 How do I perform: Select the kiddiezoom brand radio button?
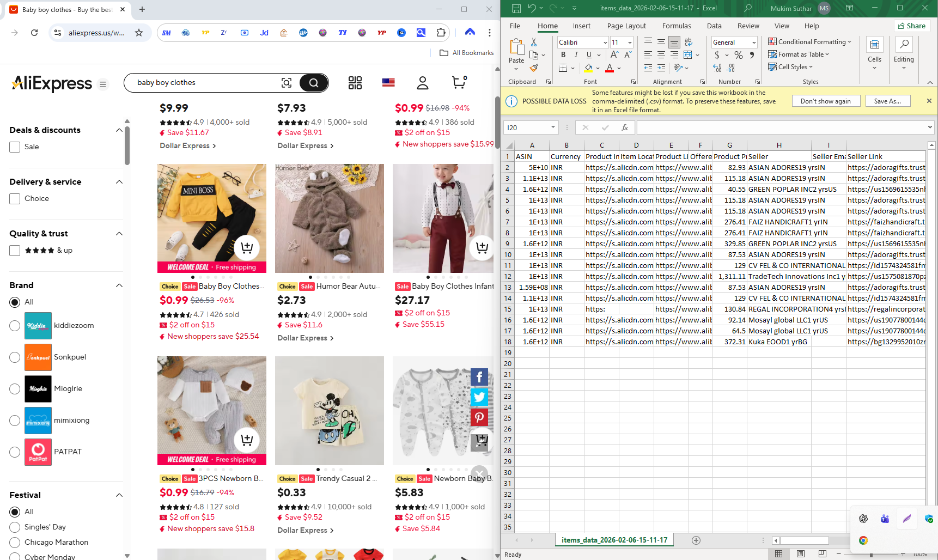click(14, 326)
